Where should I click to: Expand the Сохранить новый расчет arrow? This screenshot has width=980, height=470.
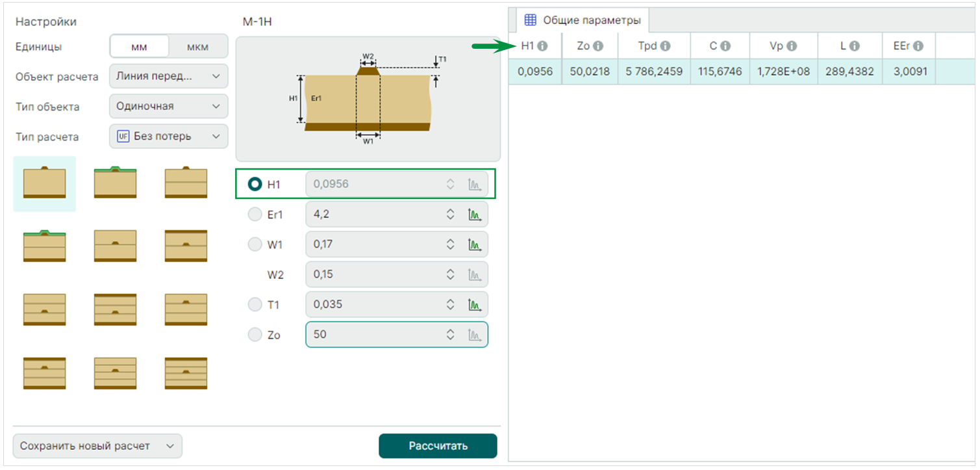click(170, 446)
